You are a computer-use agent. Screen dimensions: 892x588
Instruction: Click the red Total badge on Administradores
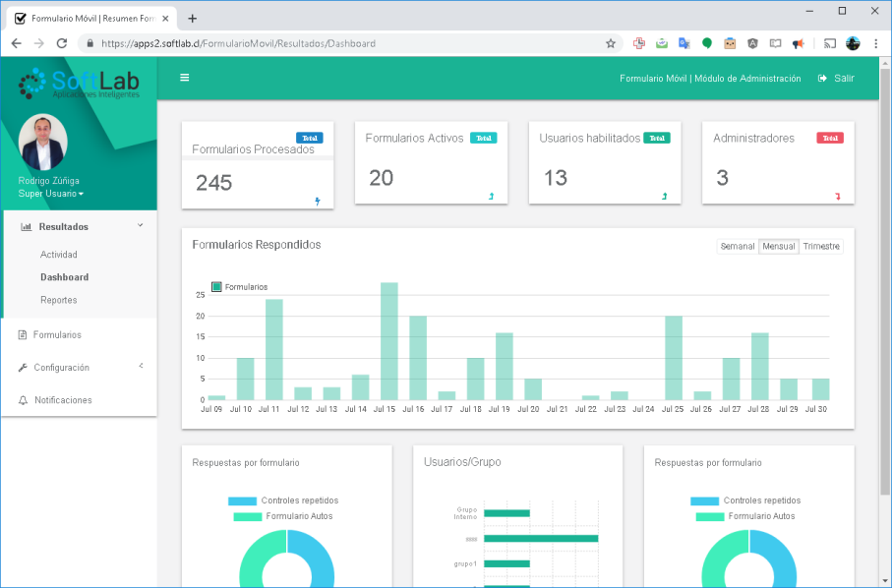pos(831,138)
